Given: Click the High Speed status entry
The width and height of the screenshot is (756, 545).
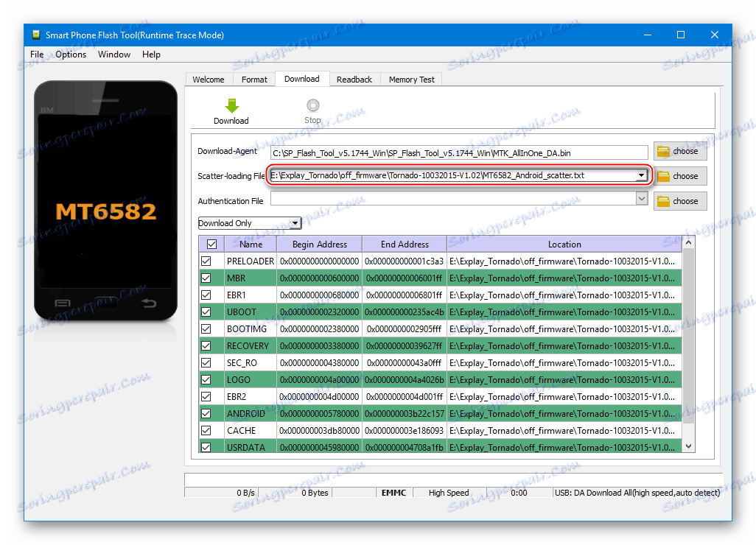Looking at the screenshot, I should tap(449, 493).
